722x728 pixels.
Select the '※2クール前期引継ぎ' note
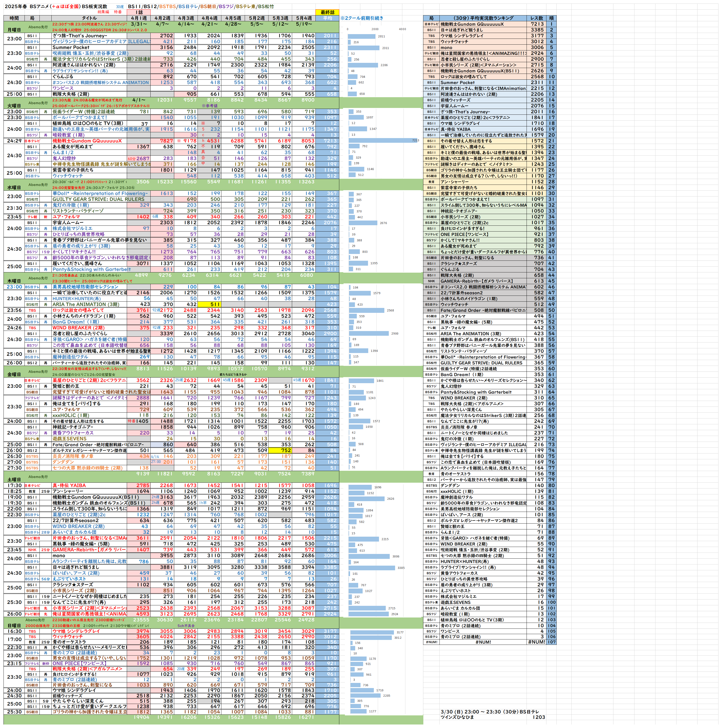361,18
